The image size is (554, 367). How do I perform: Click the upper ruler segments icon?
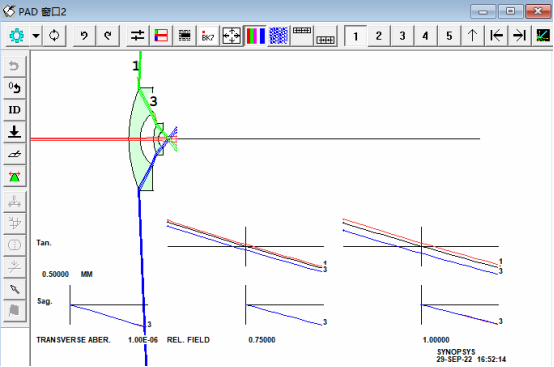click(302, 36)
